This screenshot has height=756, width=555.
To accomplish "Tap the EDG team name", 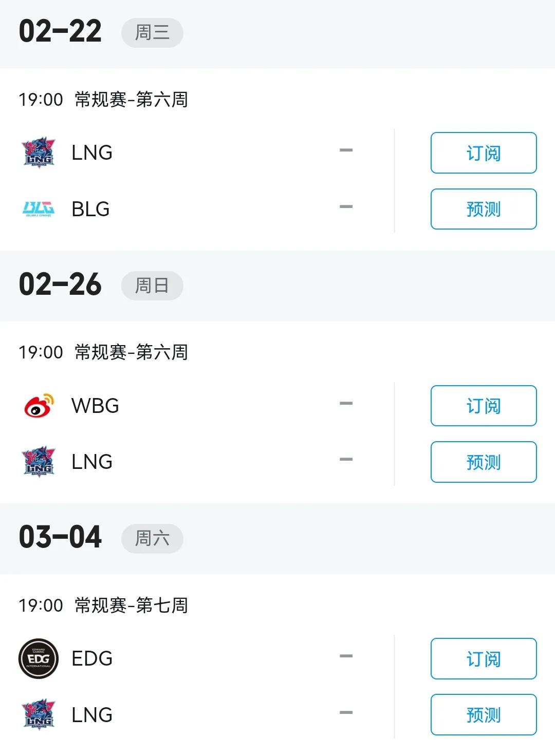I will [x=92, y=658].
